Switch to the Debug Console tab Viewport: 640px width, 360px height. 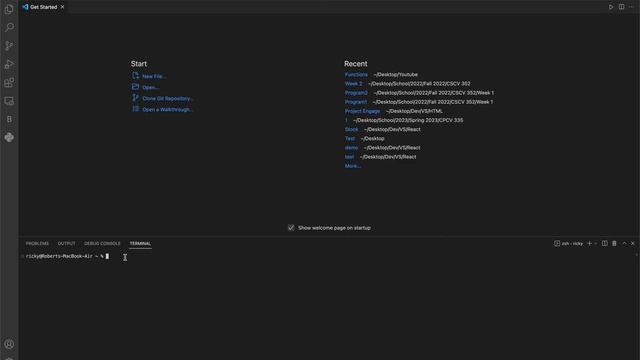(102, 244)
